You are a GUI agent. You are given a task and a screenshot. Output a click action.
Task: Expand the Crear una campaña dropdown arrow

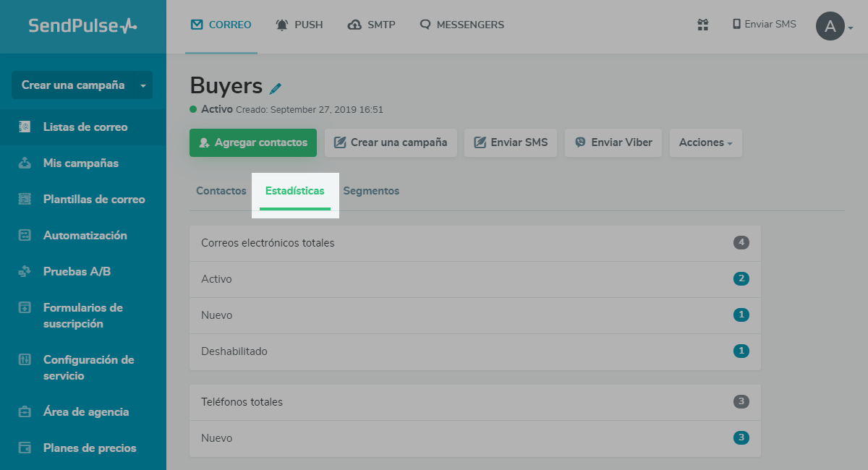(142, 85)
